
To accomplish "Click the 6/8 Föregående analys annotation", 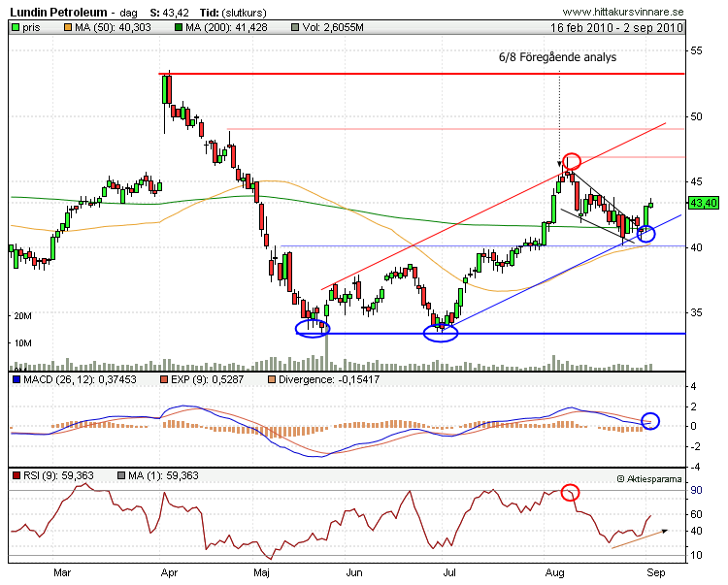I will (557, 57).
